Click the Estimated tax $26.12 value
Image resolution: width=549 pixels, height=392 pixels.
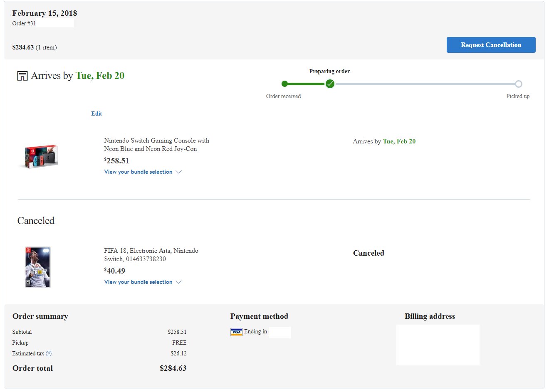(178, 354)
